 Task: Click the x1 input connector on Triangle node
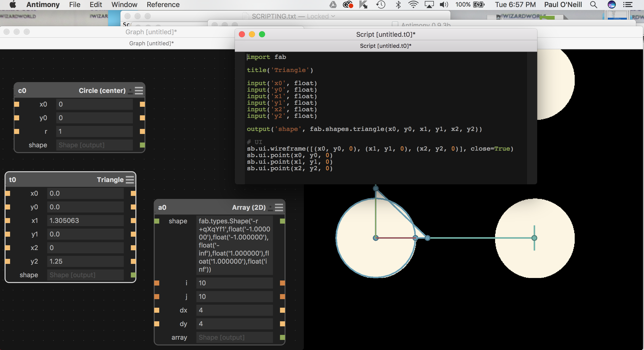pos(8,221)
